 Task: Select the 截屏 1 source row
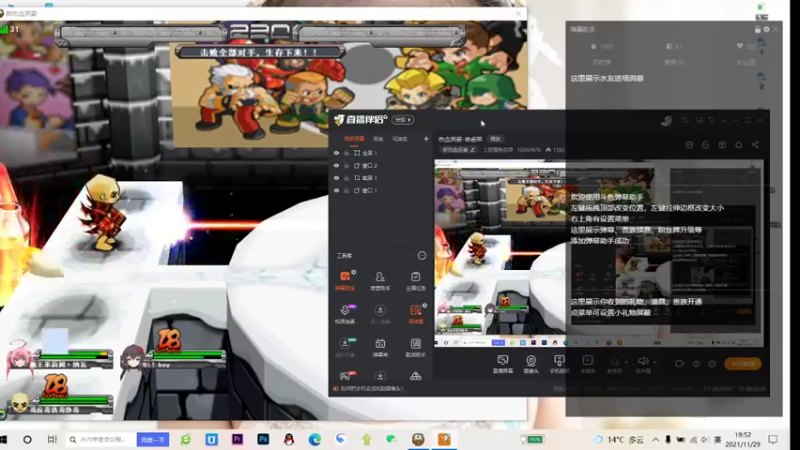pyautogui.click(x=381, y=178)
